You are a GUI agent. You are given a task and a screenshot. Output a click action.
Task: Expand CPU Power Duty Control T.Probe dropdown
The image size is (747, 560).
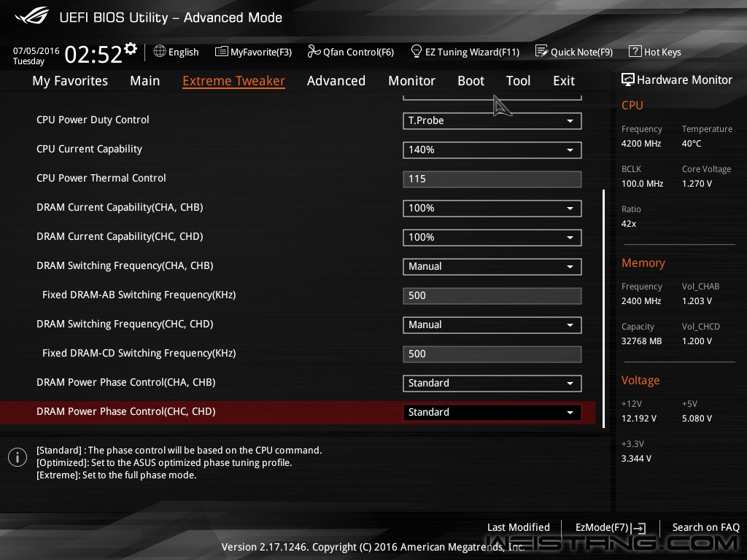pos(492,121)
